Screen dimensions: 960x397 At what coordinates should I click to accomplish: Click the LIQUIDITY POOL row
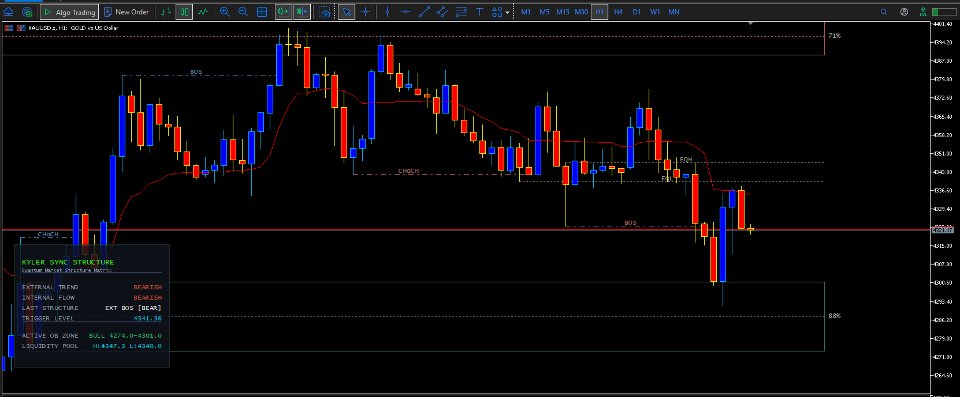point(92,346)
